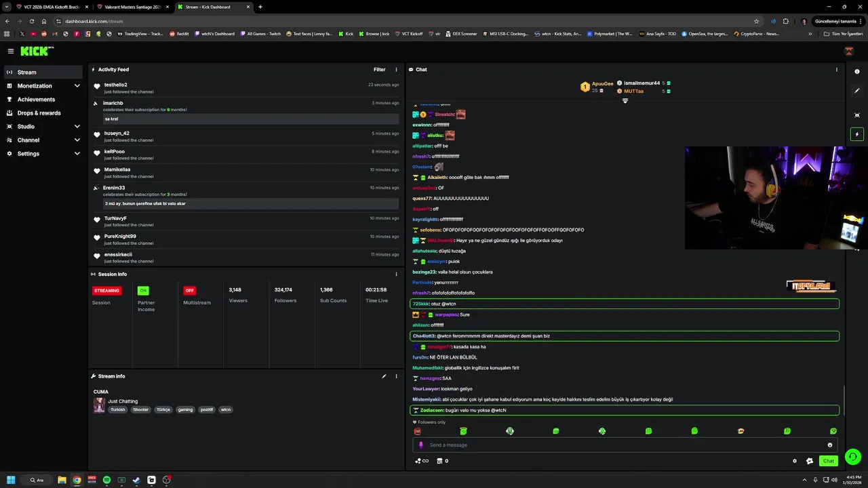The height and width of the screenshot is (488, 868).
Task: Open browser tab search dropdown
Action: 8,7
